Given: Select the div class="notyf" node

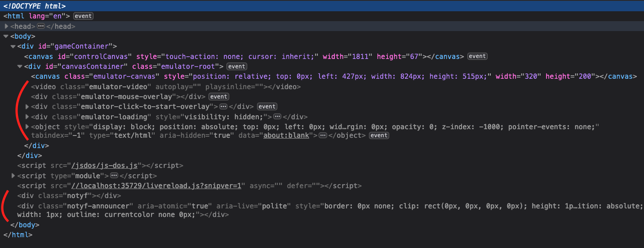Looking at the screenshot, I should point(69,196).
